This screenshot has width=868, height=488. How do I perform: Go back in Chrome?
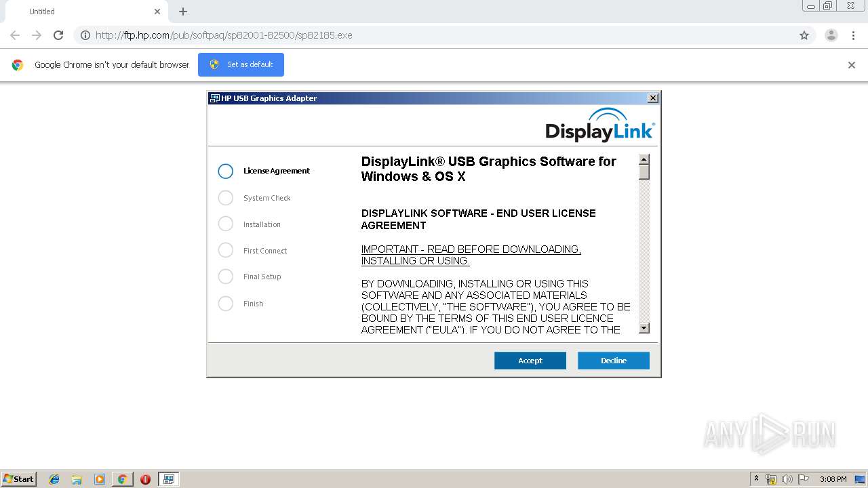(x=15, y=35)
